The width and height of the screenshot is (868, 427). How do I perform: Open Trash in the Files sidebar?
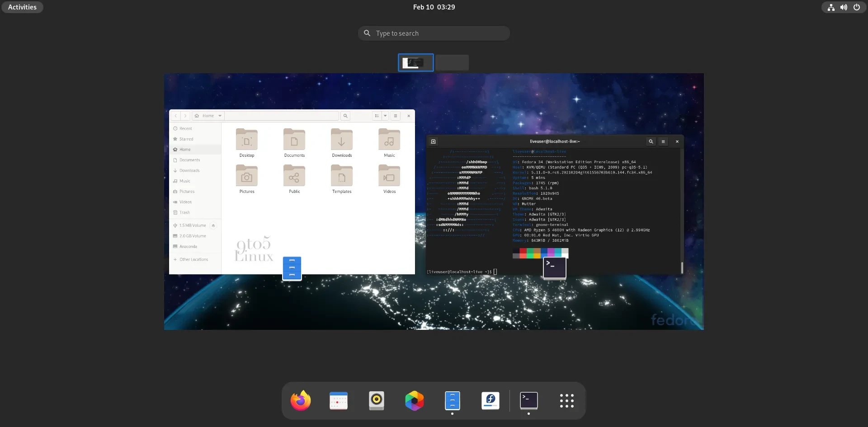[x=195, y=212]
